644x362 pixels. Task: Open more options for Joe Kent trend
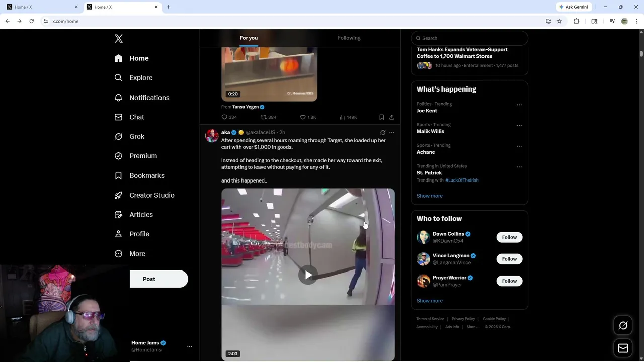point(519,105)
